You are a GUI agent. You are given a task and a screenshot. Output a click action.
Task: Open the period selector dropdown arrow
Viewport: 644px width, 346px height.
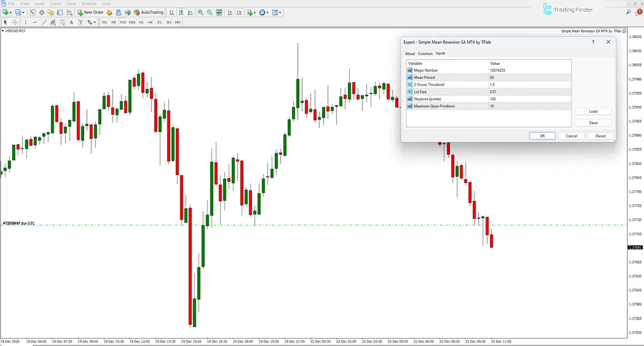268,12
